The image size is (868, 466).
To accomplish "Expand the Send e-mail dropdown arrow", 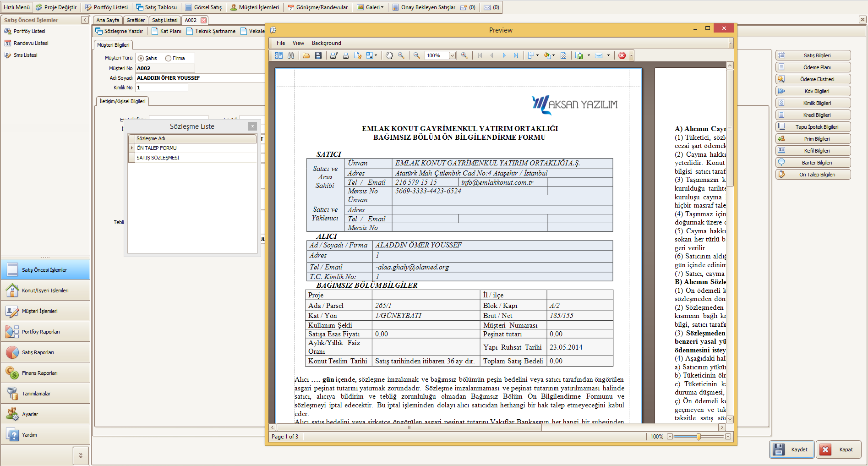I will [608, 55].
